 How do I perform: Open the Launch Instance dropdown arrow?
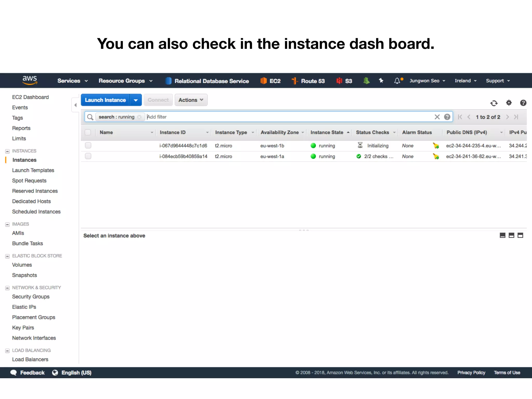coord(136,100)
